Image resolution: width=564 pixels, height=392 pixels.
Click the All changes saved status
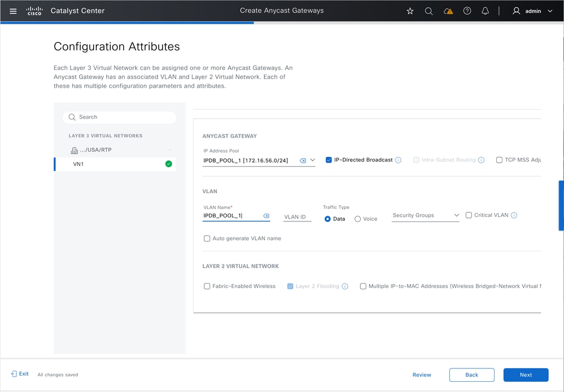(58, 374)
